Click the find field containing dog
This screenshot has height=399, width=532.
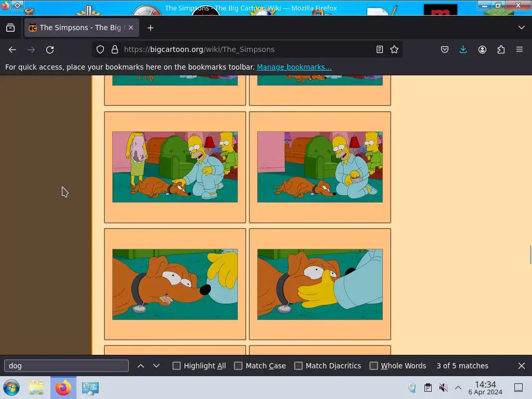click(66, 366)
